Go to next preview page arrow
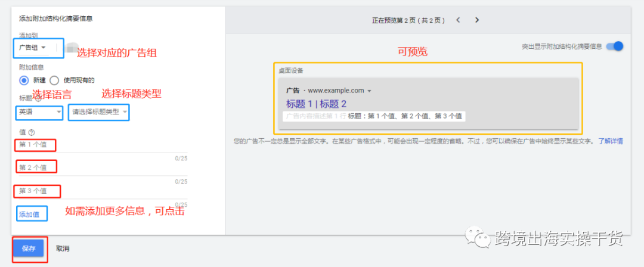 click(477, 20)
